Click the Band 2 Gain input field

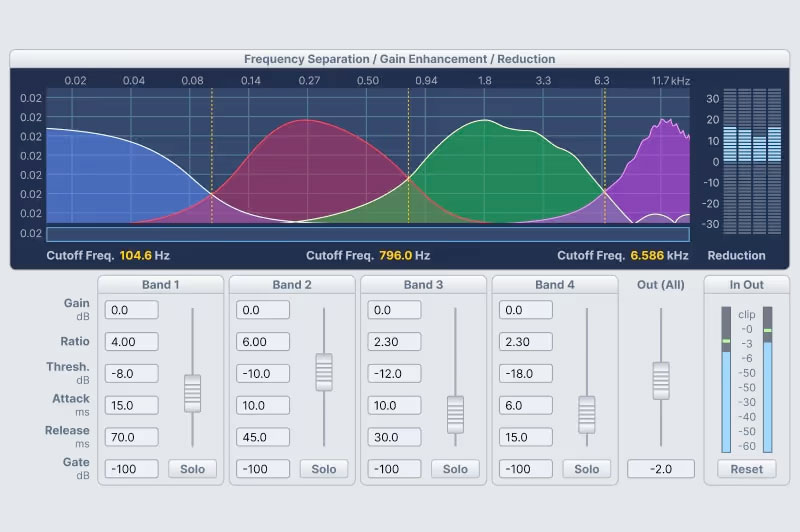[263, 310]
